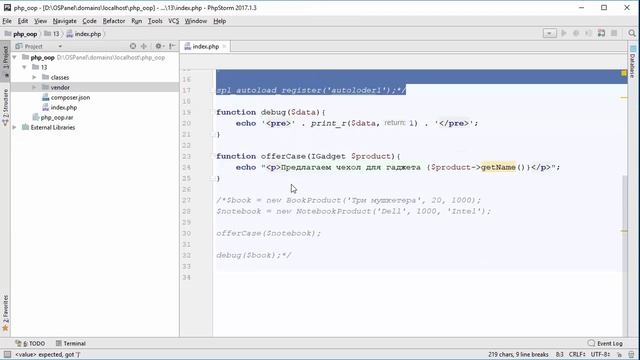Screen dimensions: 640x360
Task: Click the Stop square icon in toolbar
Action: (x=614, y=33)
